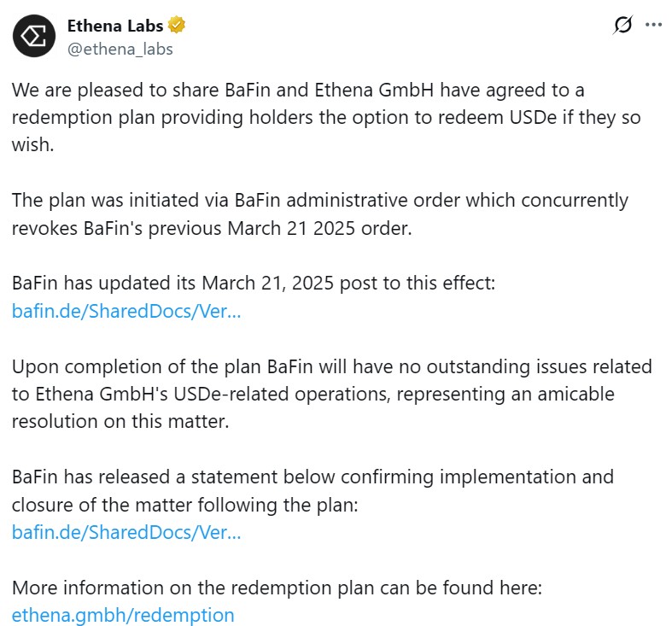Click the @ethena_labs handle

[120, 49]
